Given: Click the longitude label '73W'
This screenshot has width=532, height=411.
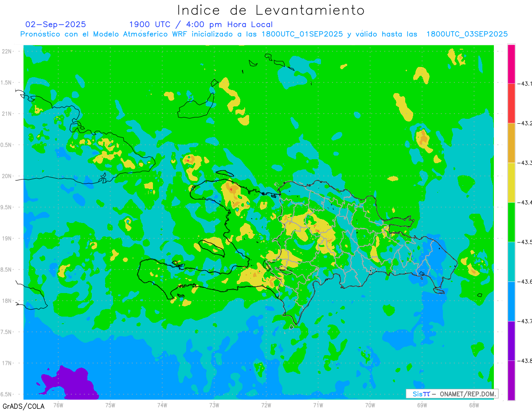Looking at the screenshot, I should tap(214, 405).
